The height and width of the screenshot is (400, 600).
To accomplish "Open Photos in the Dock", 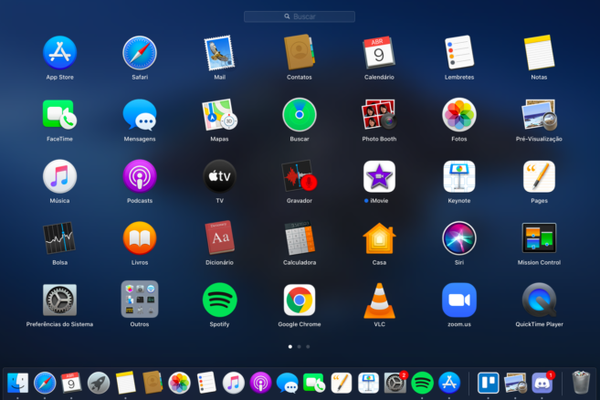I will pos(179,383).
